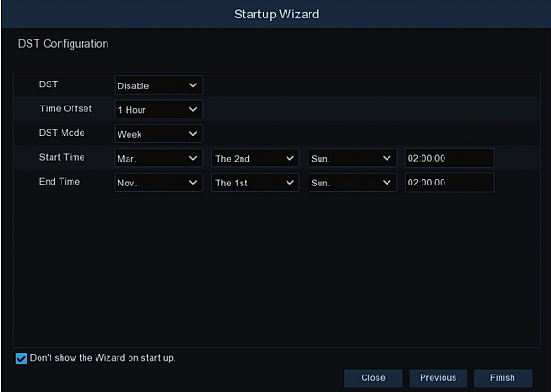Click the chevron arrow beside Nov.
The height and width of the screenshot is (392, 551).
[193, 183]
